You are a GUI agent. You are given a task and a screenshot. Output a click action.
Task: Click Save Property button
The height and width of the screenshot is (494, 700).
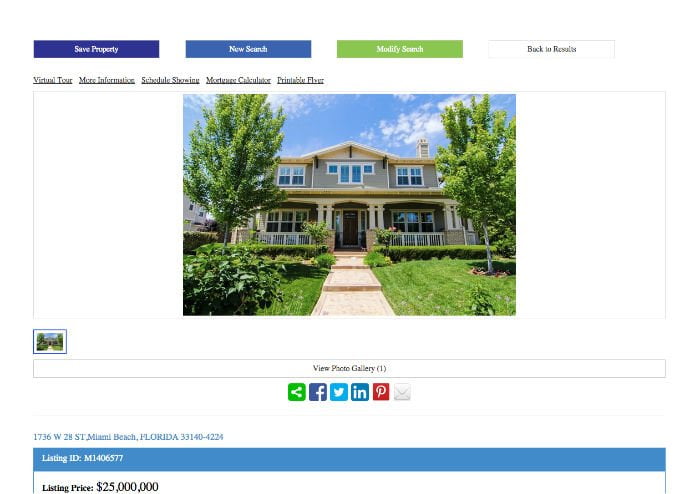pos(96,49)
